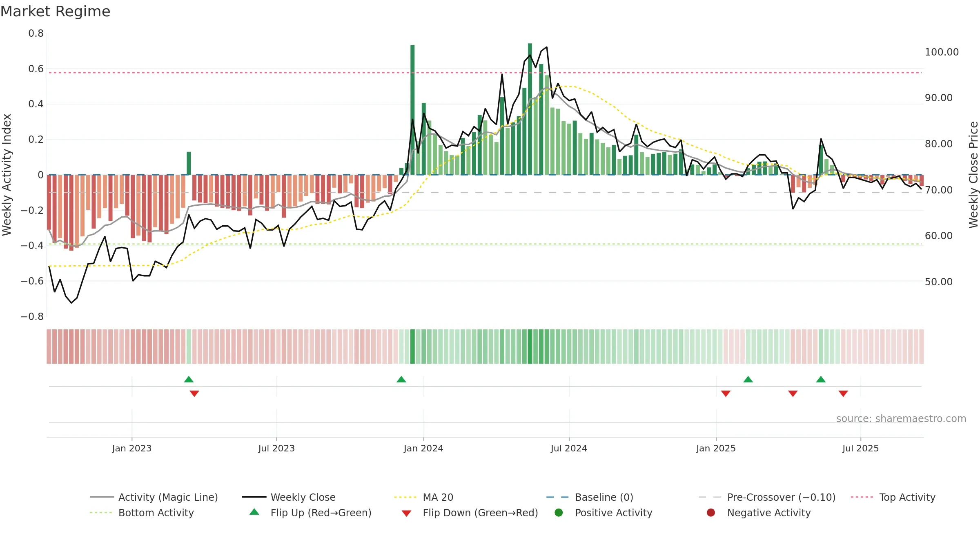This screenshot has height=551, width=980.
Task: Click the last Flip Down triangle before Jul 2025
Action: (x=843, y=393)
